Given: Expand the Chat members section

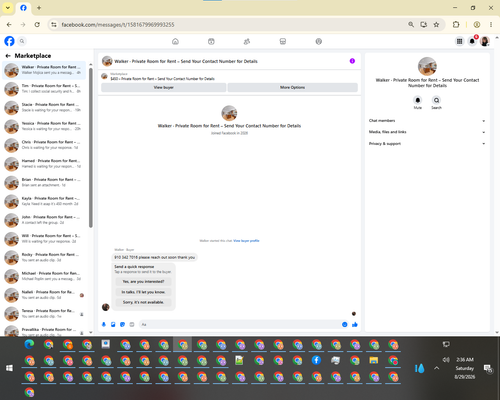Looking at the screenshot, I should click(427, 121).
